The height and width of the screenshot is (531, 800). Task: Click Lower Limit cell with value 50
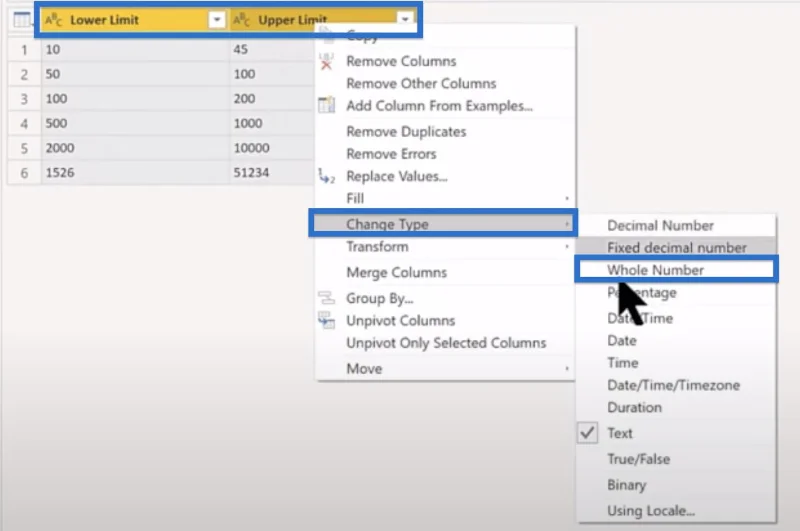[x=135, y=74]
